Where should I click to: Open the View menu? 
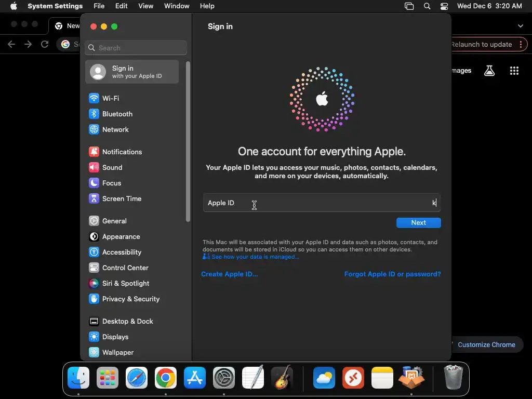pos(146,6)
